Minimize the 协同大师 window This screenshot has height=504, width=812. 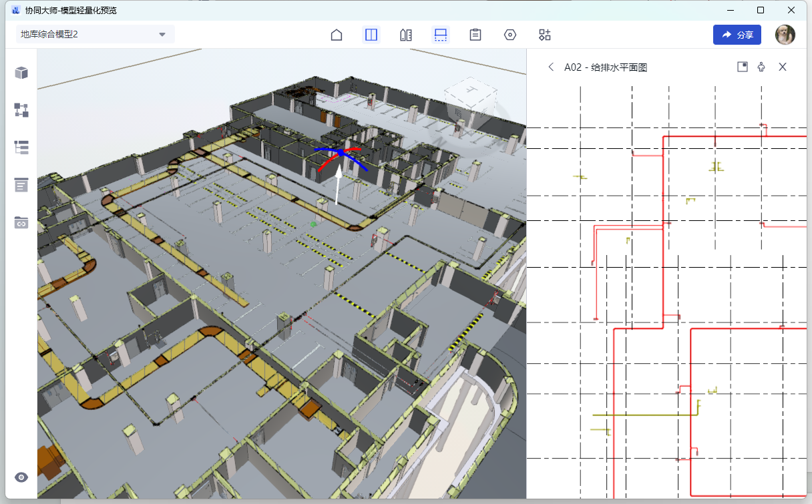[x=730, y=10]
